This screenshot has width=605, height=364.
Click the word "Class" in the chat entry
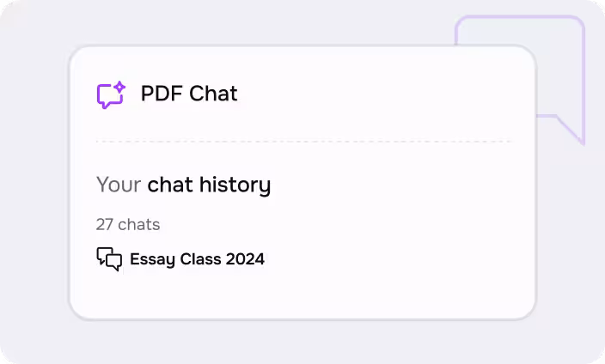199,258
